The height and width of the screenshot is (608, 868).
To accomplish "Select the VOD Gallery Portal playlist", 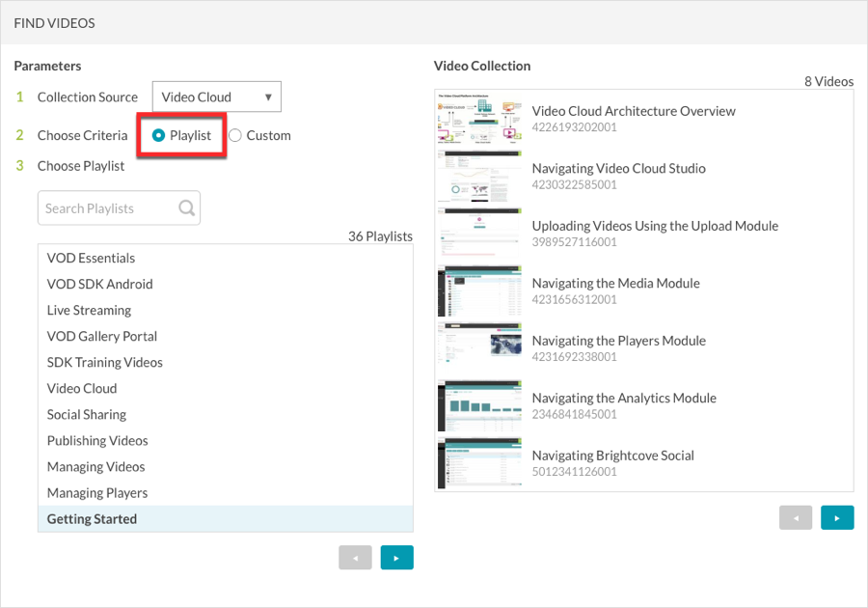I will (226, 336).
